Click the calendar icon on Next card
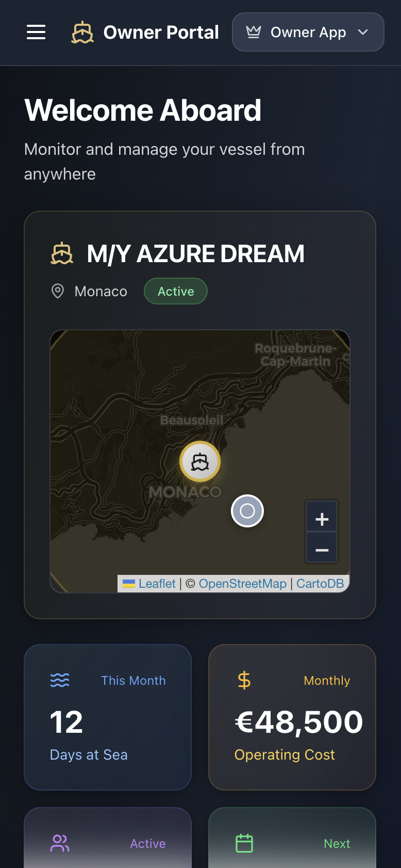 [244, 843]
